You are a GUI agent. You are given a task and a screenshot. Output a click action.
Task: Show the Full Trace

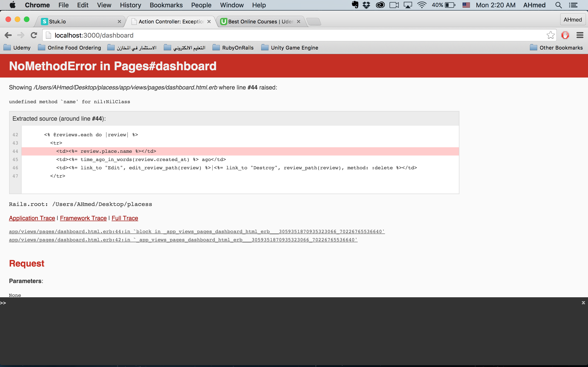pos(125,218)
